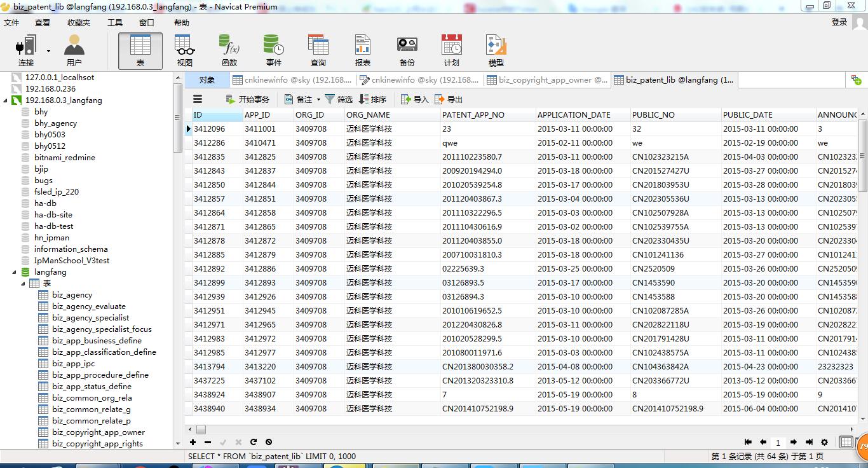Go to the previous page
868x468 pixels.
[x=763, y=442]
